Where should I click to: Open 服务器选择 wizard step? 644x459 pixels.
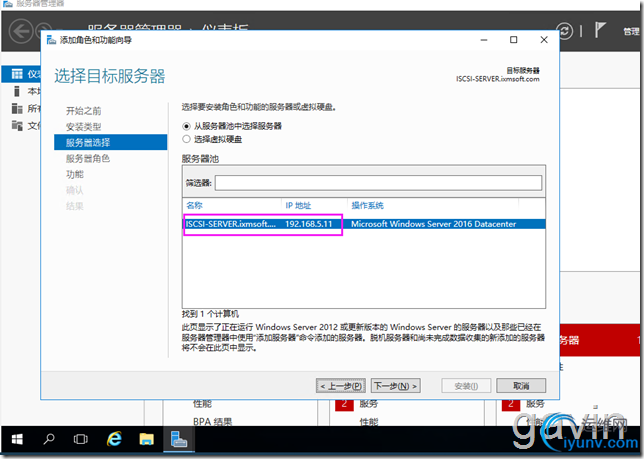click(x=110, y=142)
